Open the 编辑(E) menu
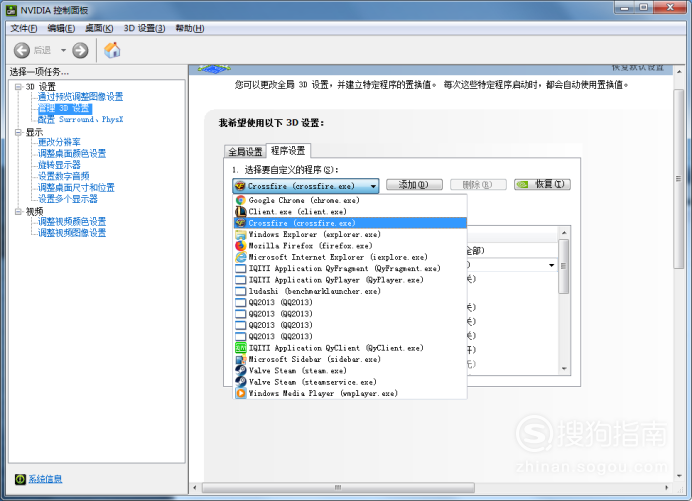The width and height of the screenshot is (692, 501). pyautogui.click(x=61, y=28)
